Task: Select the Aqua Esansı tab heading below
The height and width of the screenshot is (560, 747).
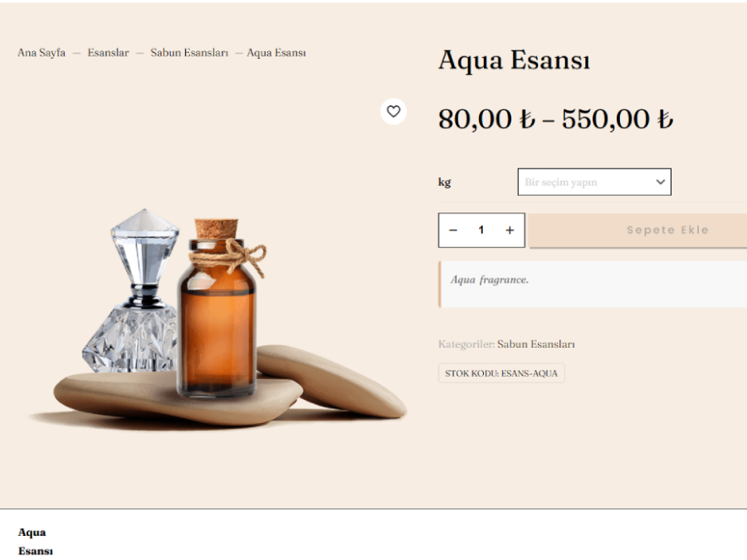Action: (35, 542)
